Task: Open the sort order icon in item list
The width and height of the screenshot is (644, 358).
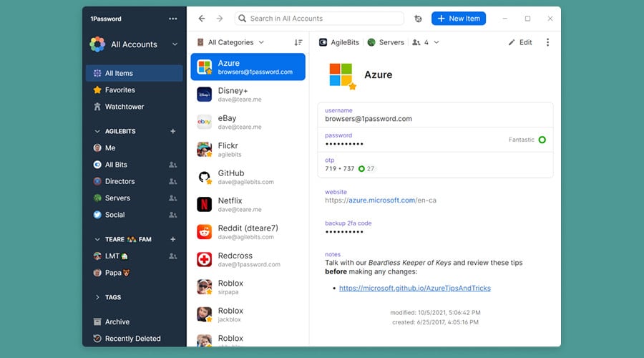Action: click(298, 42)
